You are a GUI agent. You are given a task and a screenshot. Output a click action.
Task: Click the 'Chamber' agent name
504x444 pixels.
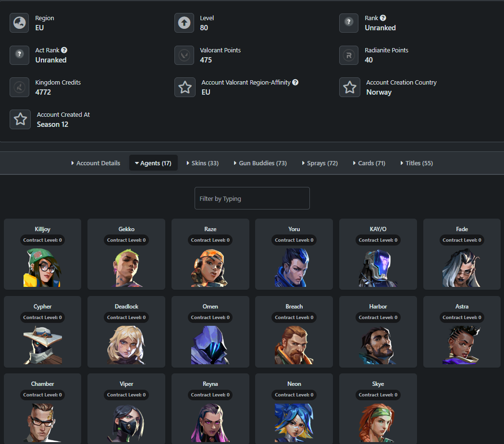click(x=42, y=384)
